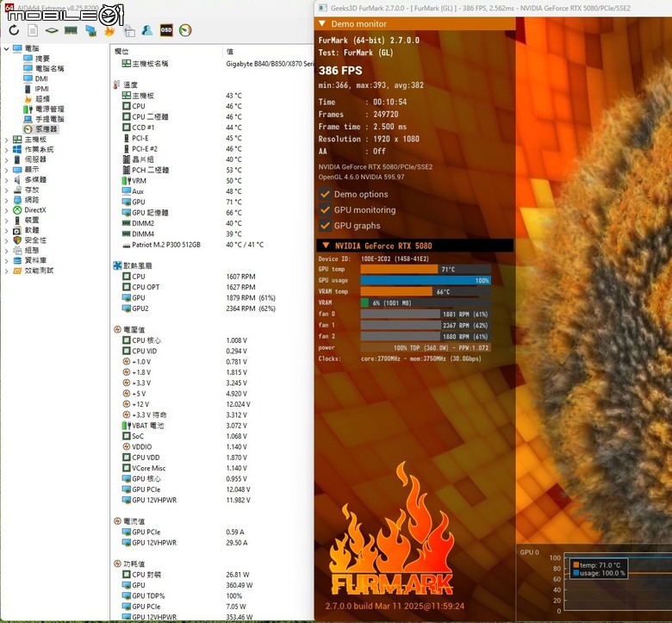Expand the DirectX tree node
Viewport: 672px width, 623px height.
6,210
